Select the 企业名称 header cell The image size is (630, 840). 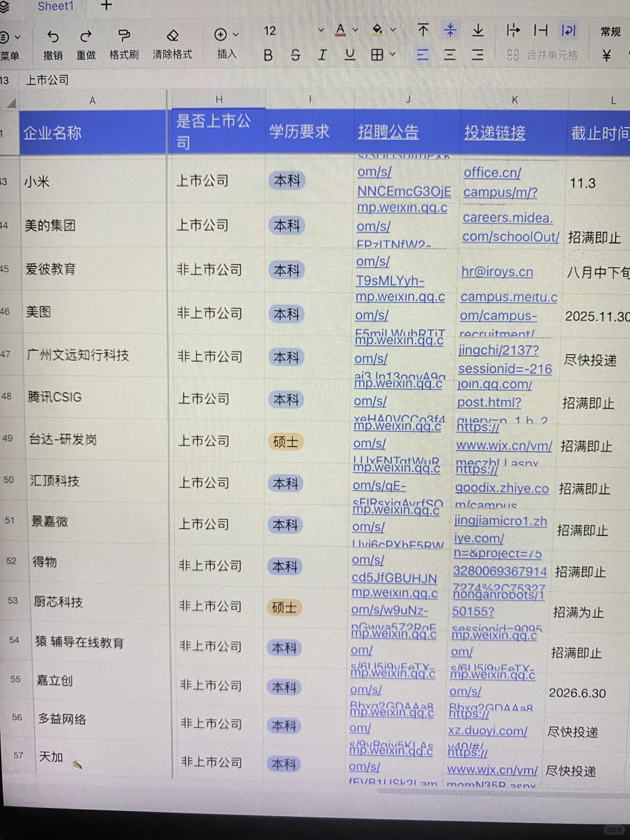coord(93,132)
